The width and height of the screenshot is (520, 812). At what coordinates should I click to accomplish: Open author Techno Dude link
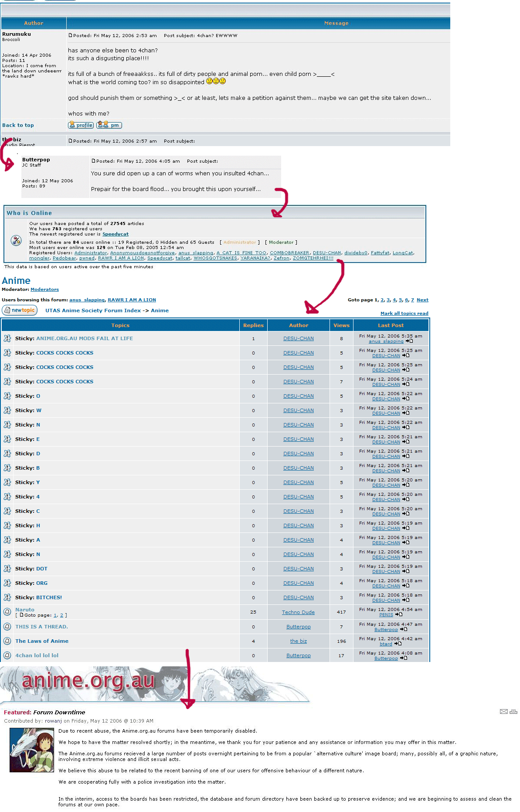pos(298,612)
